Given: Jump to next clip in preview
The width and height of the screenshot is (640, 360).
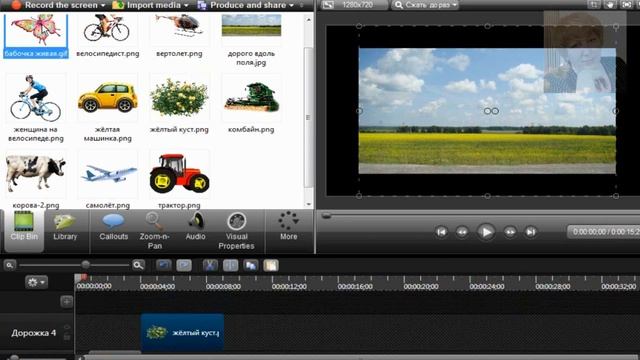Looking at the screenshot, I should point(531,232).
